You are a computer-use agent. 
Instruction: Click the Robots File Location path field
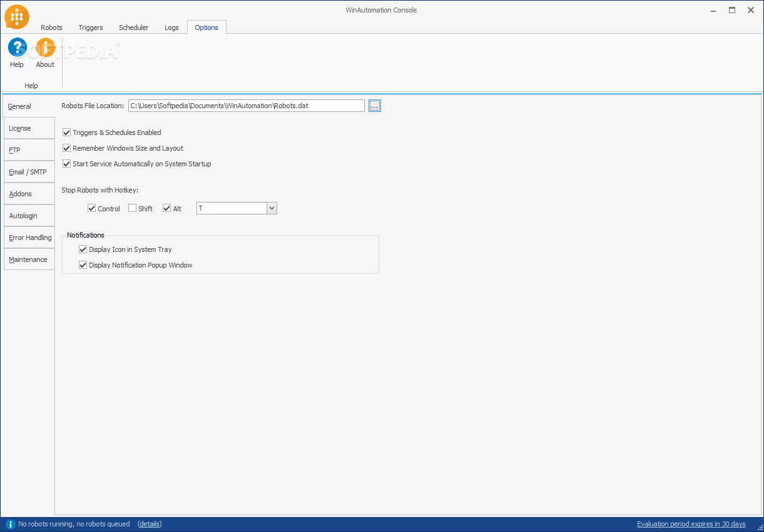247,106
